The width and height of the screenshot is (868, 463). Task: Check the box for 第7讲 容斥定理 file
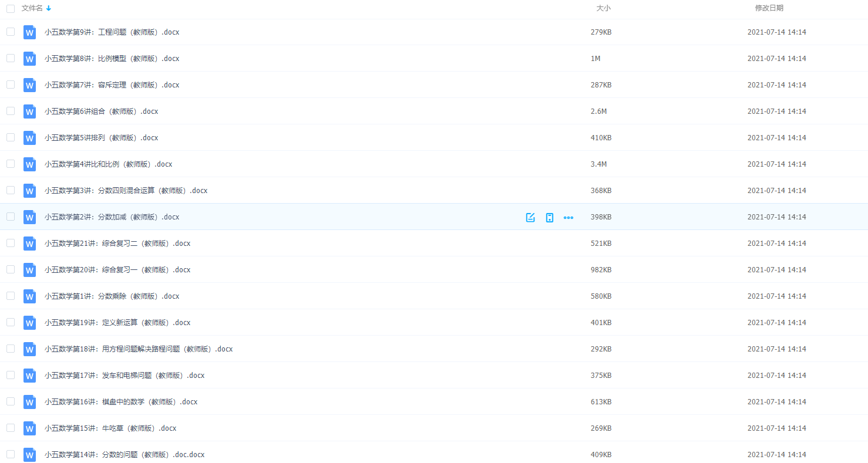click(x=11, y=85)
